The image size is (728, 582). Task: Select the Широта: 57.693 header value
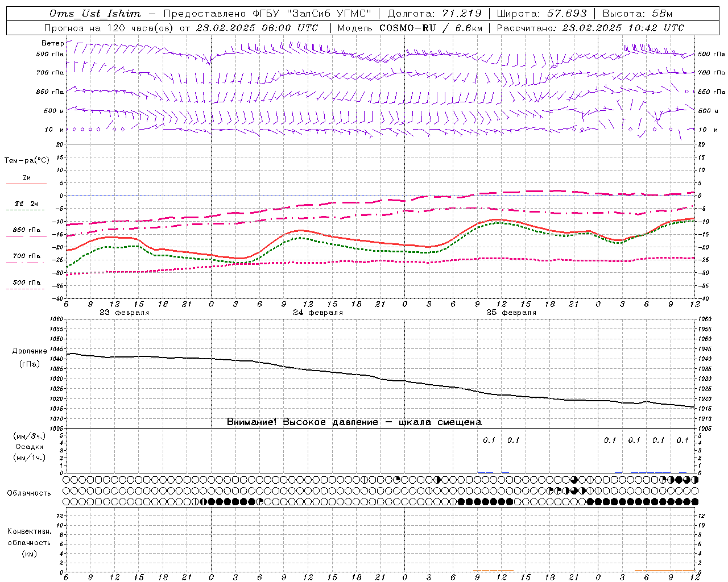coord(541,14)
